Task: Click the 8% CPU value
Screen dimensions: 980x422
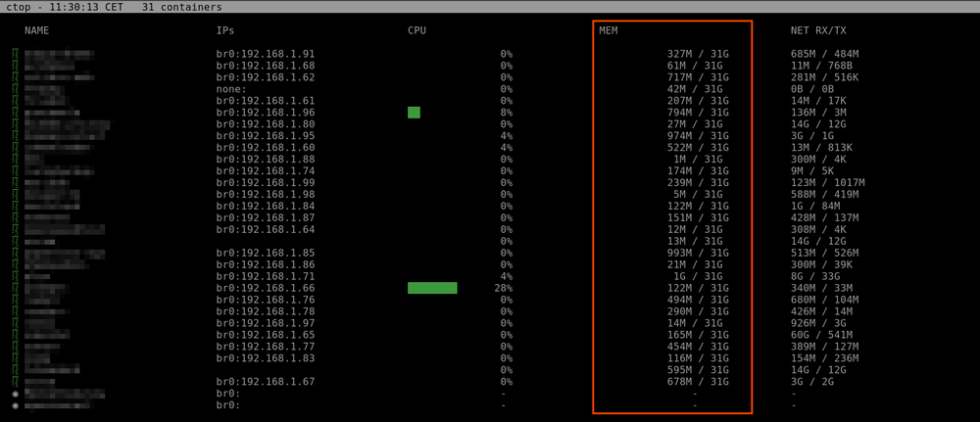Action: tap(507, 113)
